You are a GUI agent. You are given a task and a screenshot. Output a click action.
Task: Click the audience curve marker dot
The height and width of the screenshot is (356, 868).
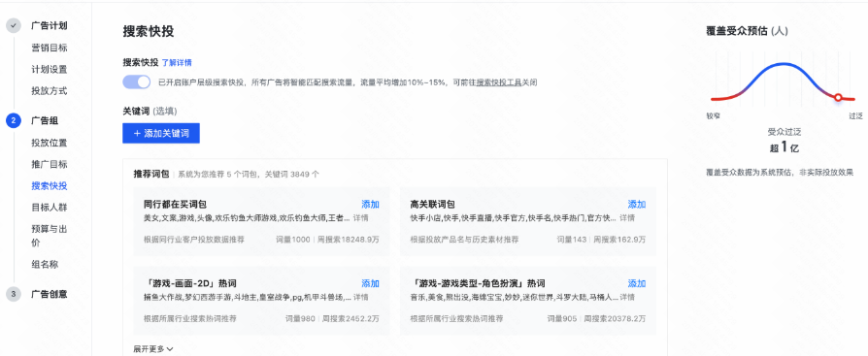[x=838, y=97]
